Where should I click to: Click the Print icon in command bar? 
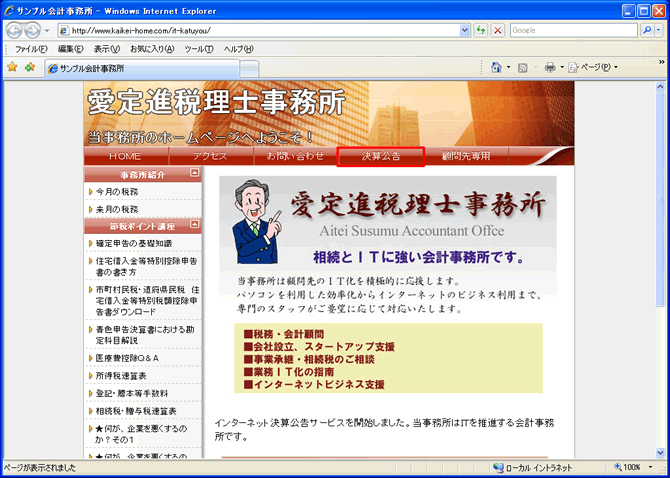pos(549,67)
